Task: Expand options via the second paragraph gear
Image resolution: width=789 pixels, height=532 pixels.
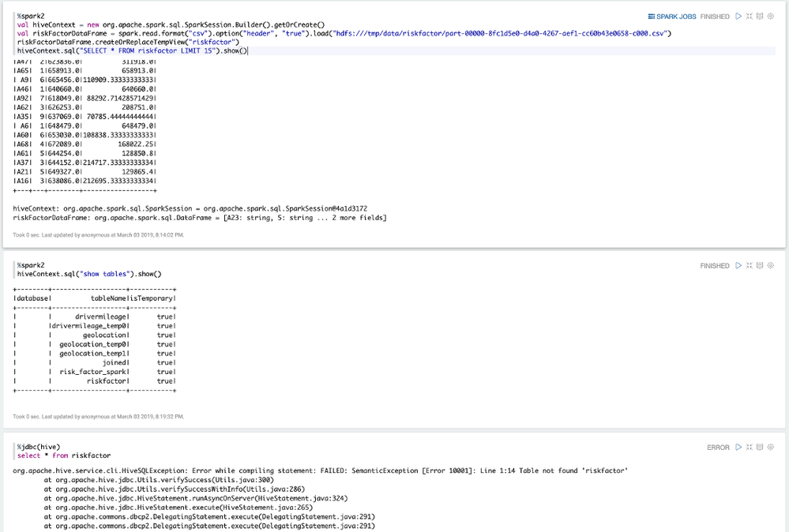Action: pos(771,266)
